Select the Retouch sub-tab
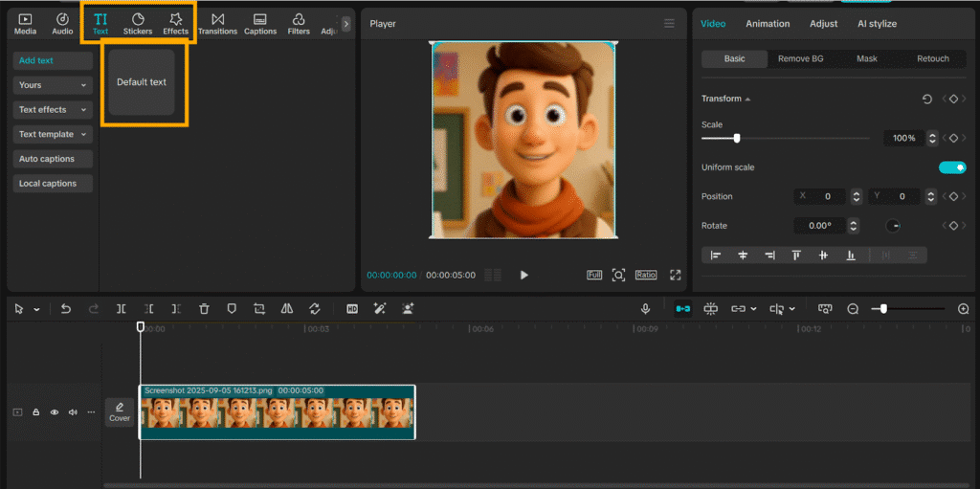 (933, 58)
